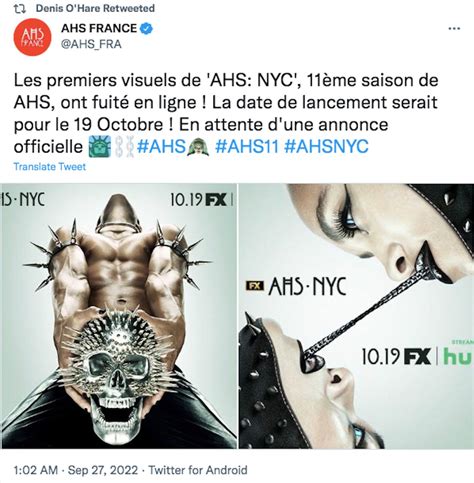Click the tweet body text
This screenshot has height=483, width=474.
pyautogui.click(x=225, y=113)
